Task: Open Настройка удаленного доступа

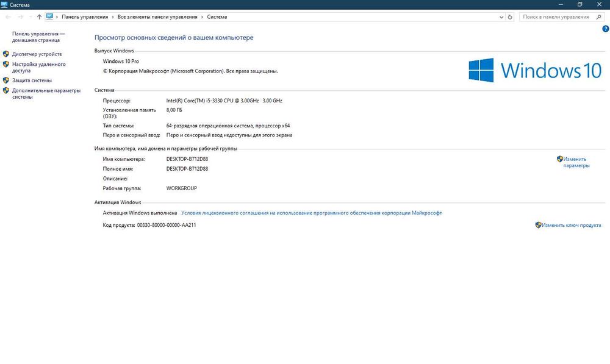Action: click(x=38, y=67)
